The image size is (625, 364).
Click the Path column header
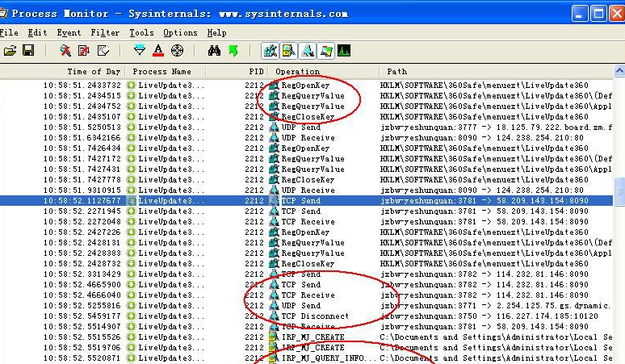coord(496,72)
